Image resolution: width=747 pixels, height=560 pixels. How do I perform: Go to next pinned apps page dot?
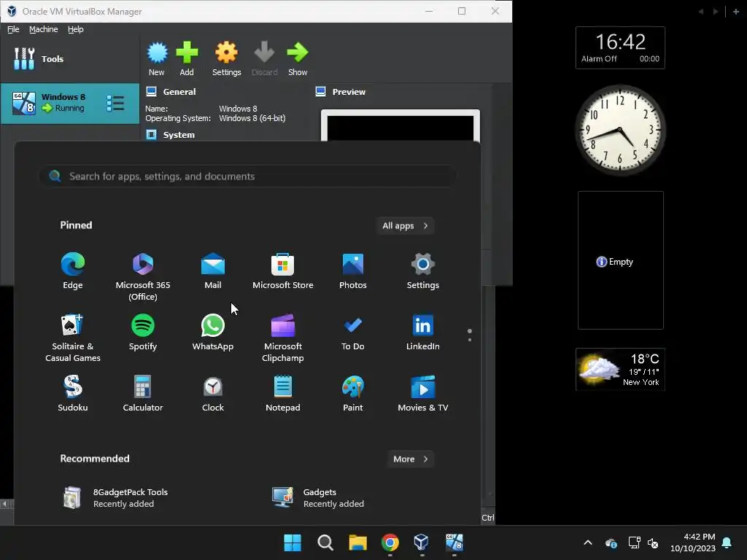coord(470,340)
